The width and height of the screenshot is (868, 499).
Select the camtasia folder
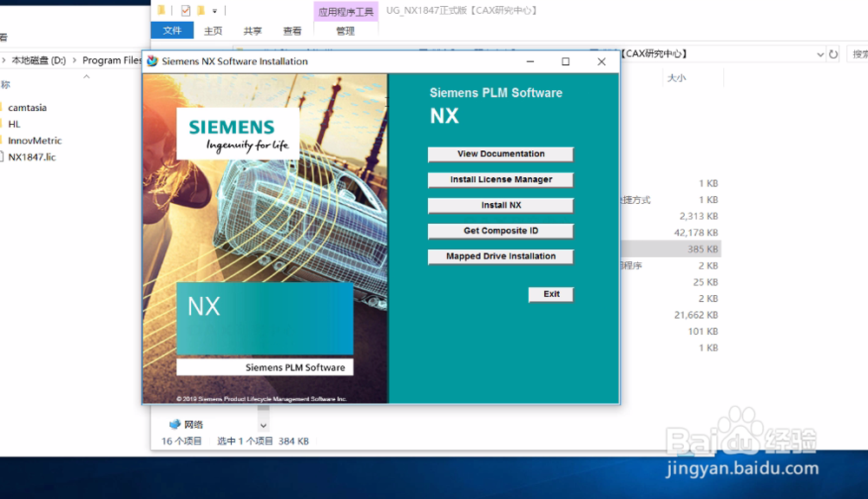click(27, 108)
